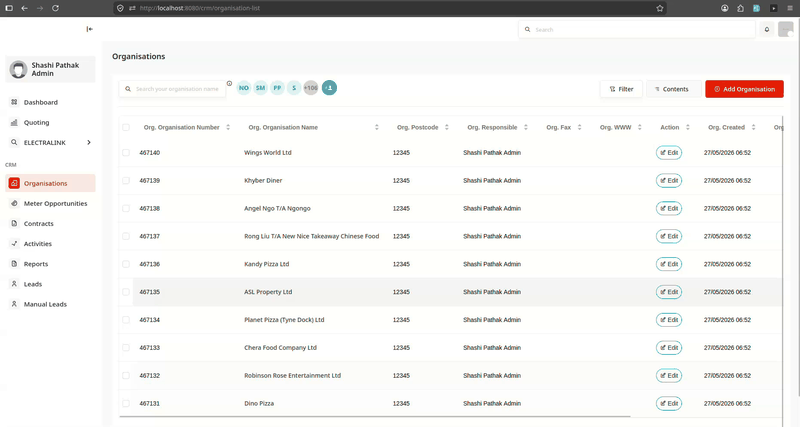The image size is (800, 427).
Task: Open the Filter button
Action: (621, 89)
